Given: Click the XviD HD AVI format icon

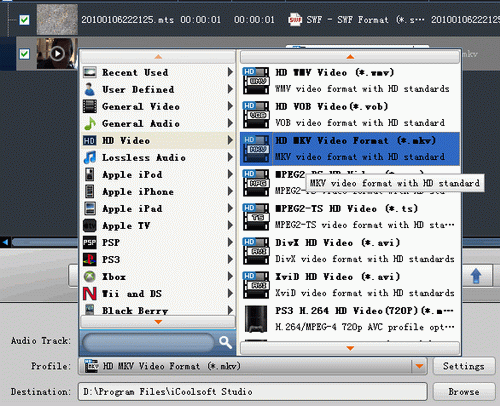Looking at the screenshot, I should [256, 285].
